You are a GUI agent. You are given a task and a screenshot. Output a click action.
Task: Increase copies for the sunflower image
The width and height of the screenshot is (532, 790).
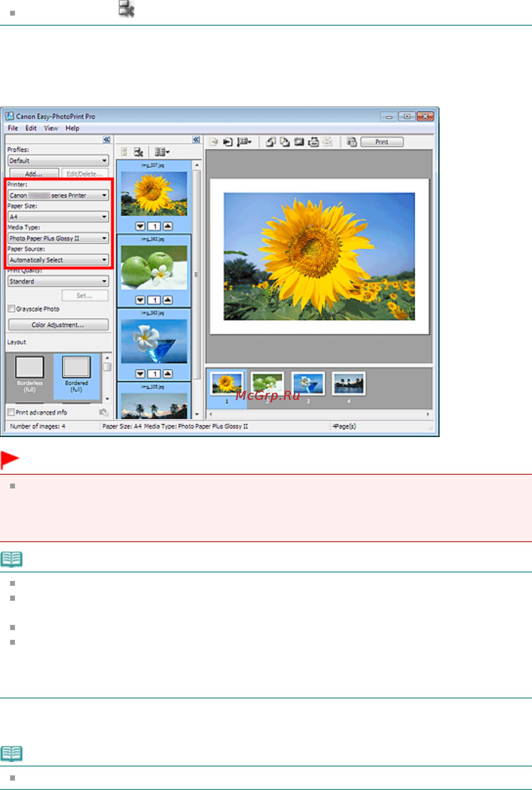[168, 226]
